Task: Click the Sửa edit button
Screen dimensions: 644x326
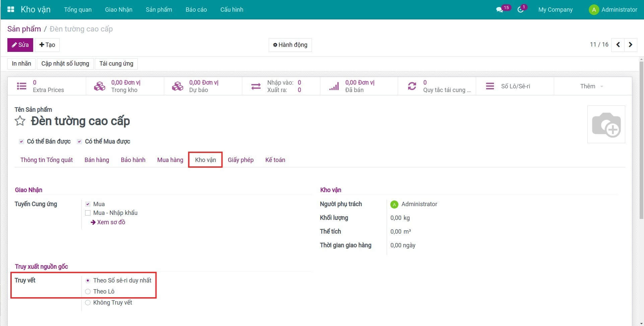Action: pyautogui.click(x=20, y=45)
